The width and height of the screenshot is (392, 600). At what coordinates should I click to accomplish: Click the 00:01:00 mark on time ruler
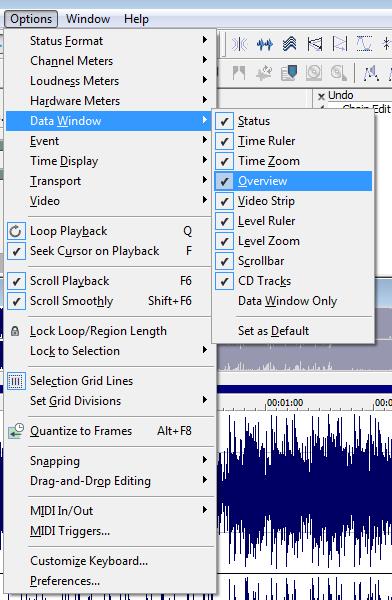(x=285, y=403)
